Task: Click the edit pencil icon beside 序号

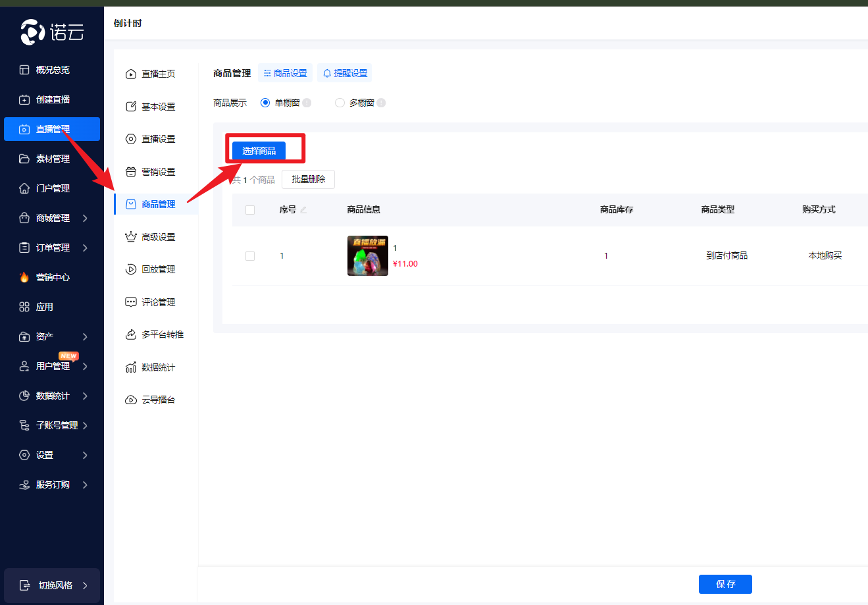Action: click(x=303, y=210)
